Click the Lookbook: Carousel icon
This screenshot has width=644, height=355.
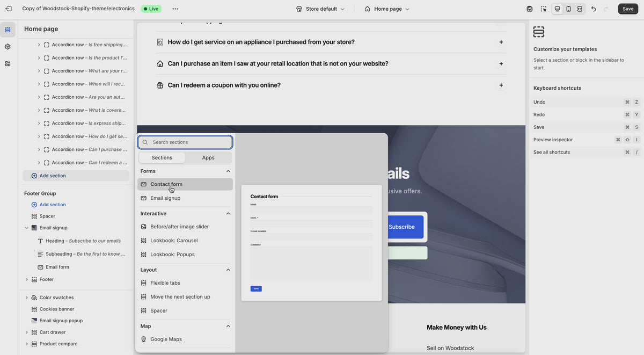point(144,241)
